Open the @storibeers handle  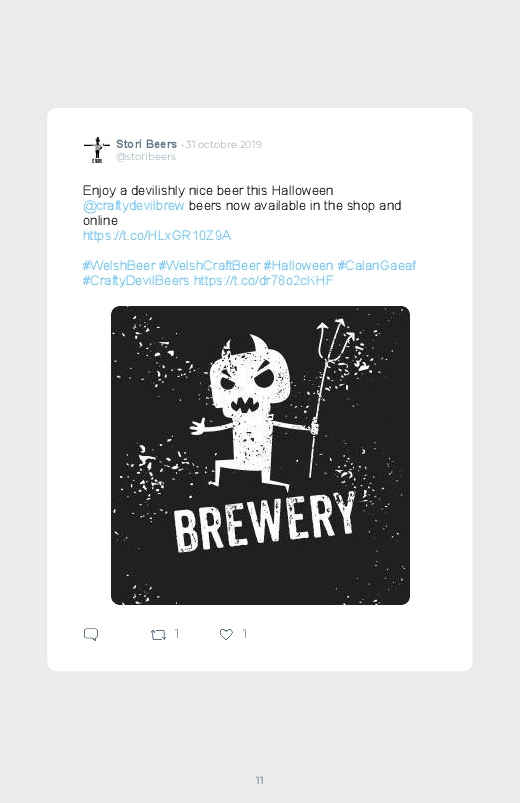pyautogui.click(x=146, y=157)
